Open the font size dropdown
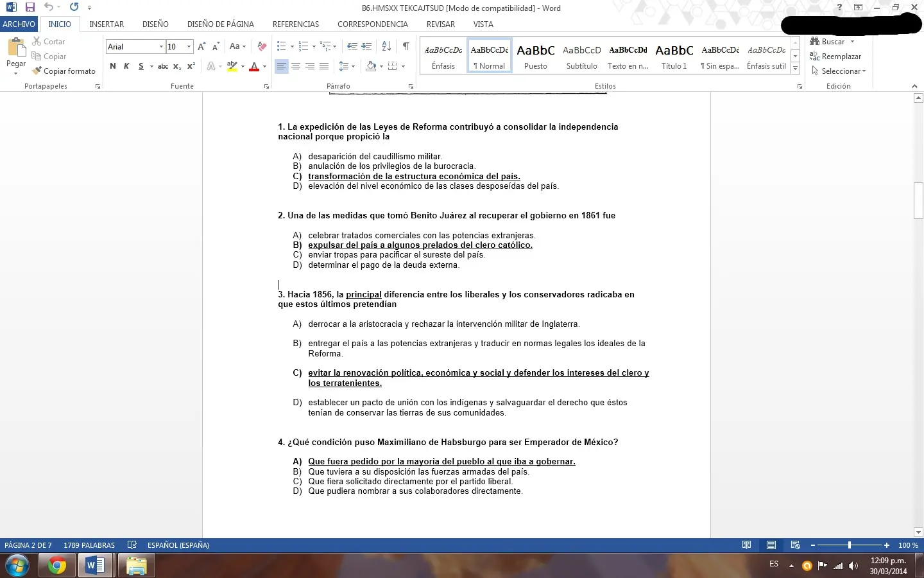Screen dimensions: 924x578 189,47
